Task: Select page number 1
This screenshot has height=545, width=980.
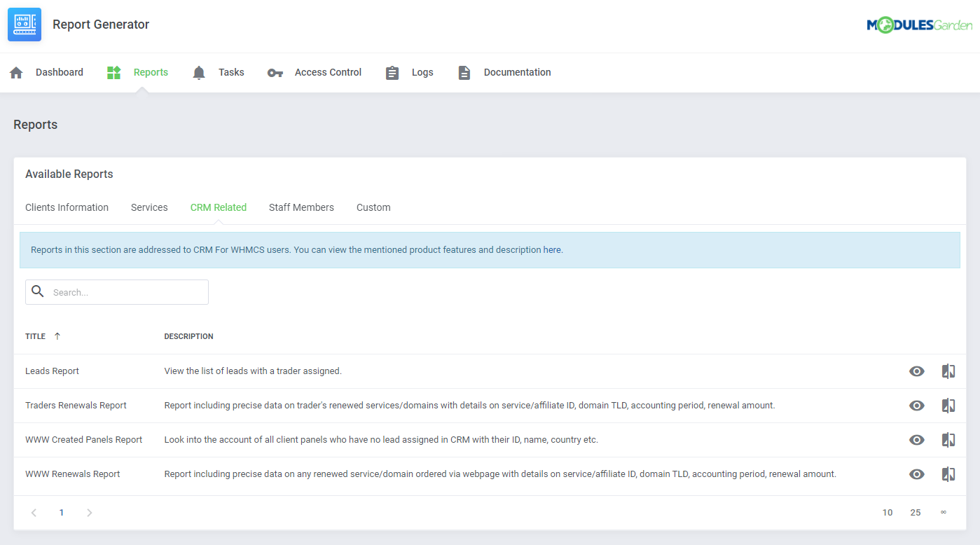Action: tap(62, 513)
